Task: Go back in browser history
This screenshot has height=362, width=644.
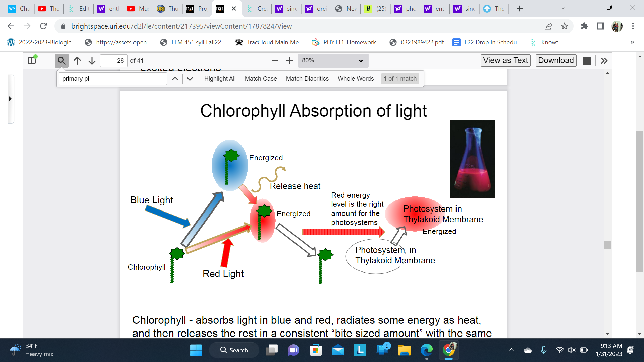Action: tap(11, 26)
